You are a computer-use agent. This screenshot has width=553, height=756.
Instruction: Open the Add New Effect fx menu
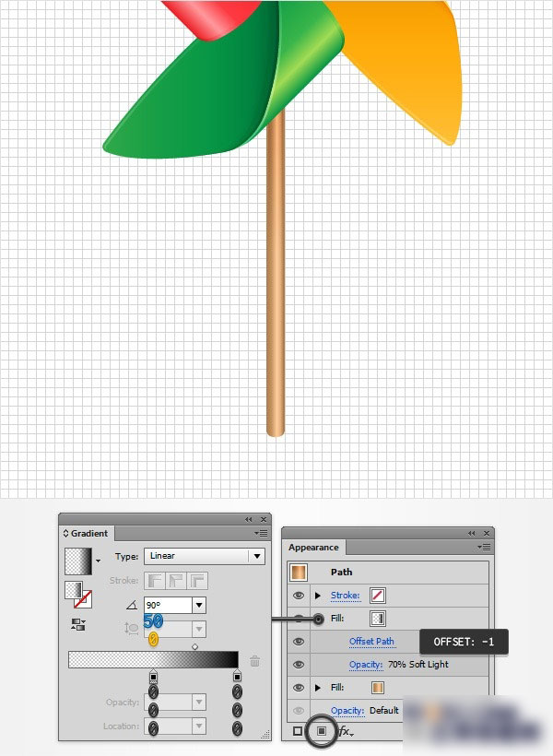(346, 731)
